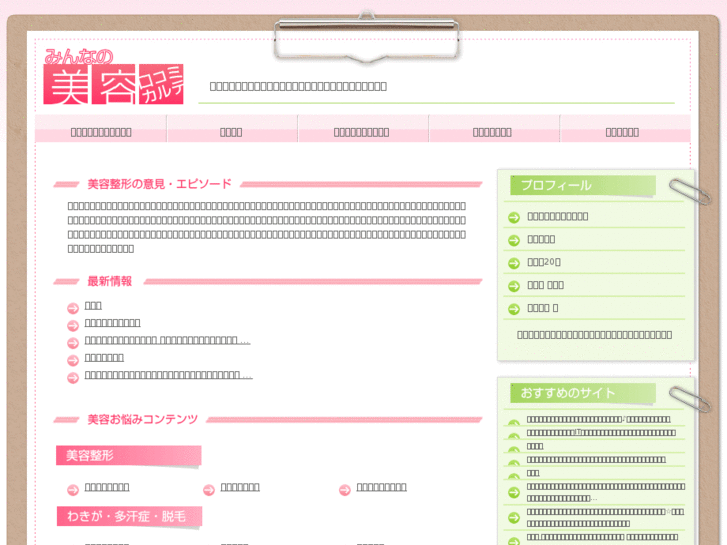Click the green arrow on the fifth プロフィール row
Viewport: 727px width, 545px height.
coord(514,309)
